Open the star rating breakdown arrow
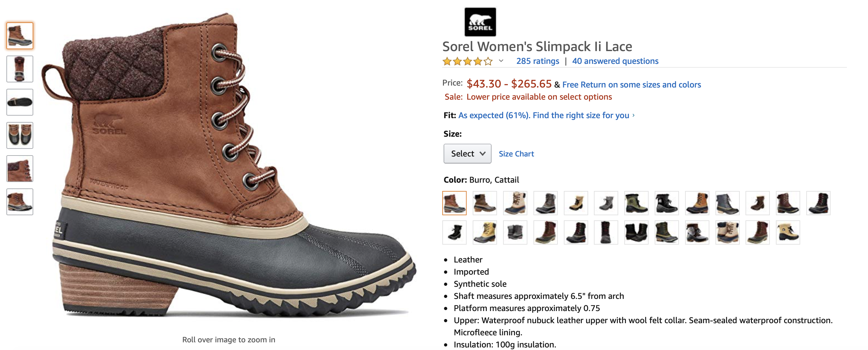The height and width of the screenshot is (350, 868). pyautogui.click(x=501, y=61)
